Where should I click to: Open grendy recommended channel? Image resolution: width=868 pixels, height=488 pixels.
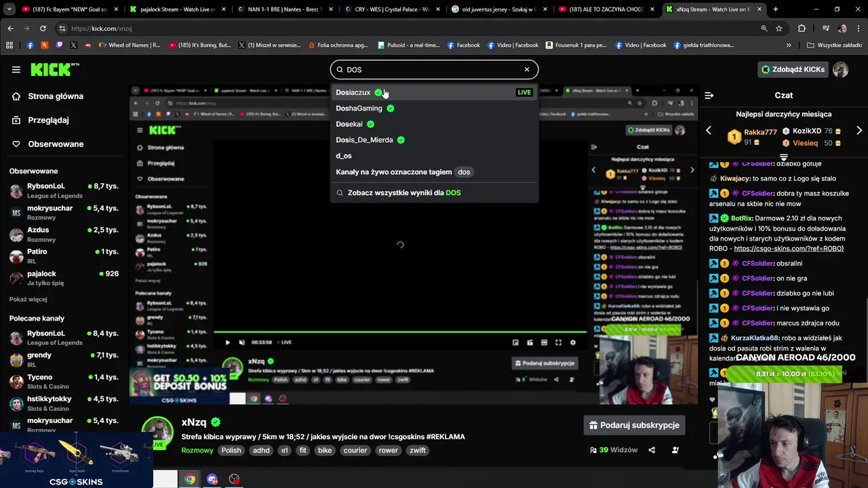[x=64, y=359]
